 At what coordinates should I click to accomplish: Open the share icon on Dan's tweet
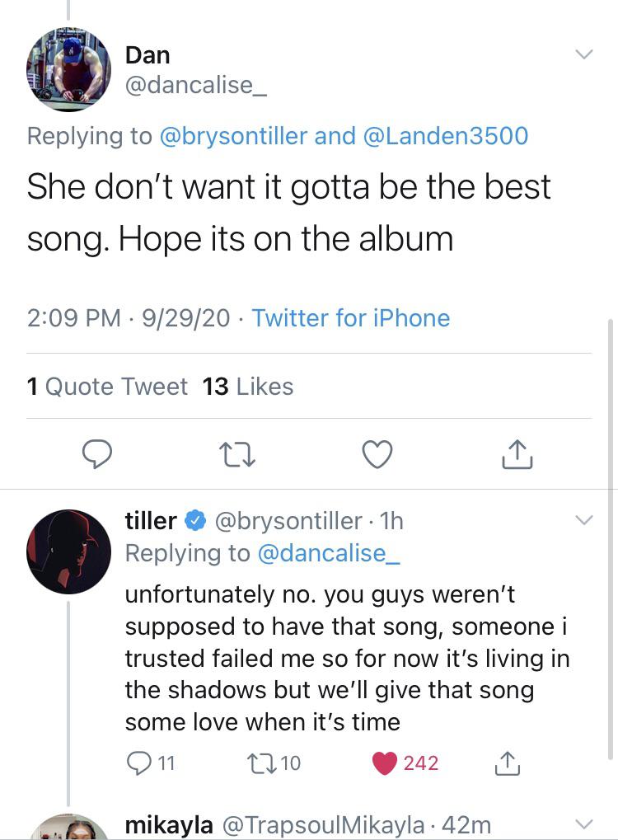pos(517,454)
